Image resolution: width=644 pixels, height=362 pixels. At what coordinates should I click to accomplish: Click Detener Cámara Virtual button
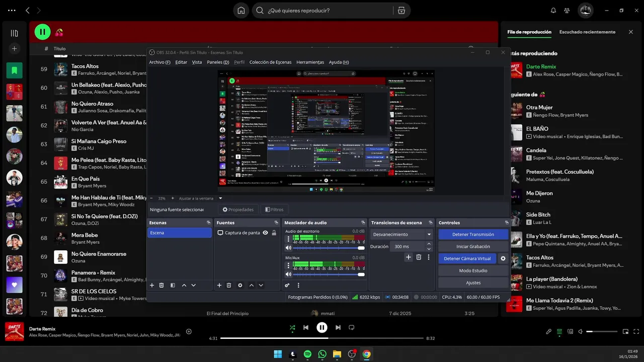tap(467, 258)
